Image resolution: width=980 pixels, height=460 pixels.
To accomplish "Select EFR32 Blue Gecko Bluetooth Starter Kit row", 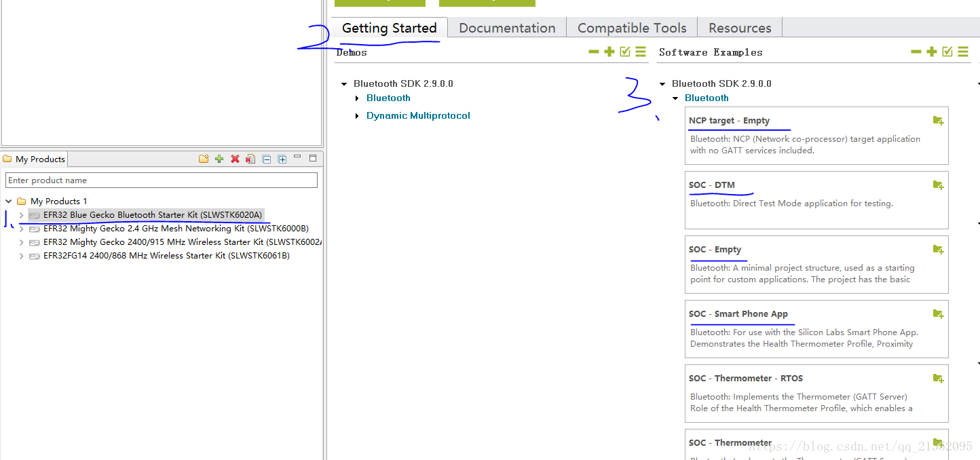I will [x=152, y=214].
